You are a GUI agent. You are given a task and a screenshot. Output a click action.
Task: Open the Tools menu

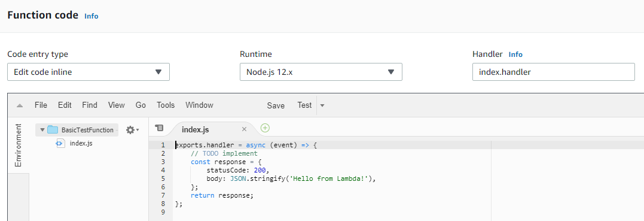pyautogui.click(x=166, y=105)
